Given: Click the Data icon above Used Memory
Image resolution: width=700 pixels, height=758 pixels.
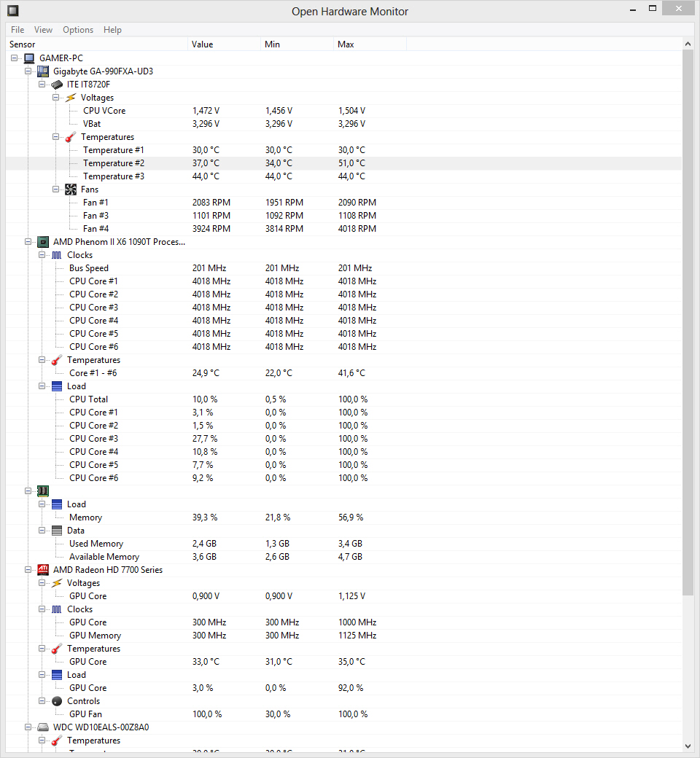Looking at the screenshot, I should (x=57, y=531).
